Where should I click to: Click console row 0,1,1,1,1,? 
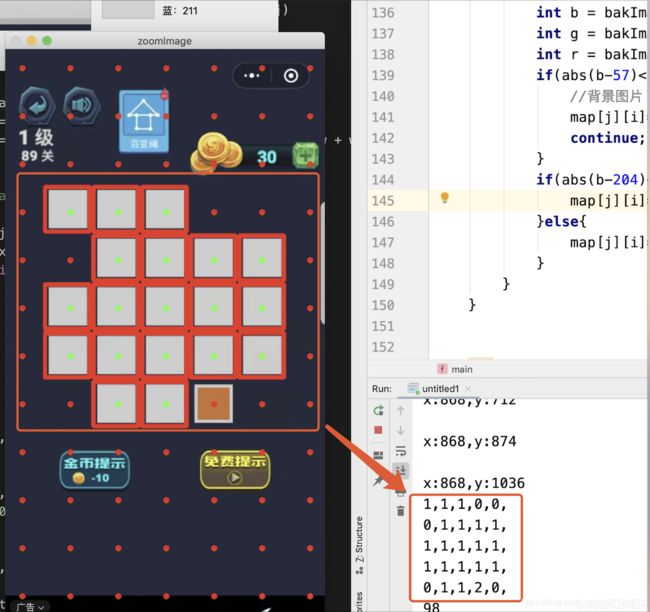[465, 525]
